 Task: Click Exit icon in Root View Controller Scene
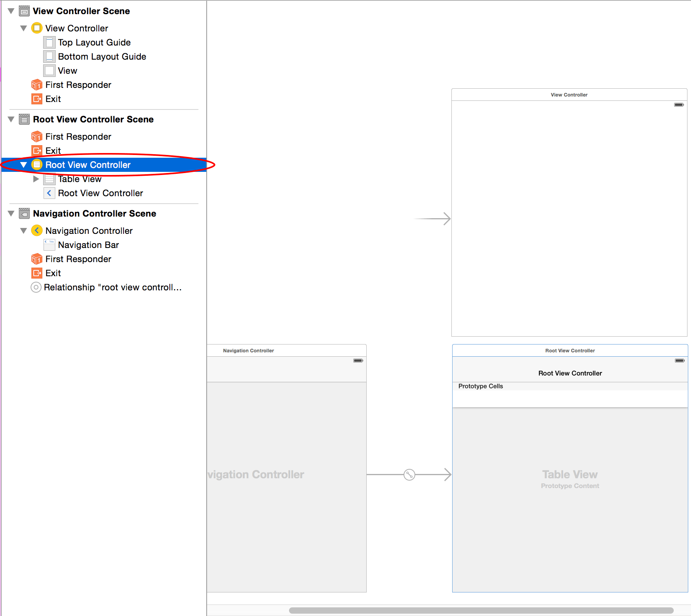tap(36, 151)
